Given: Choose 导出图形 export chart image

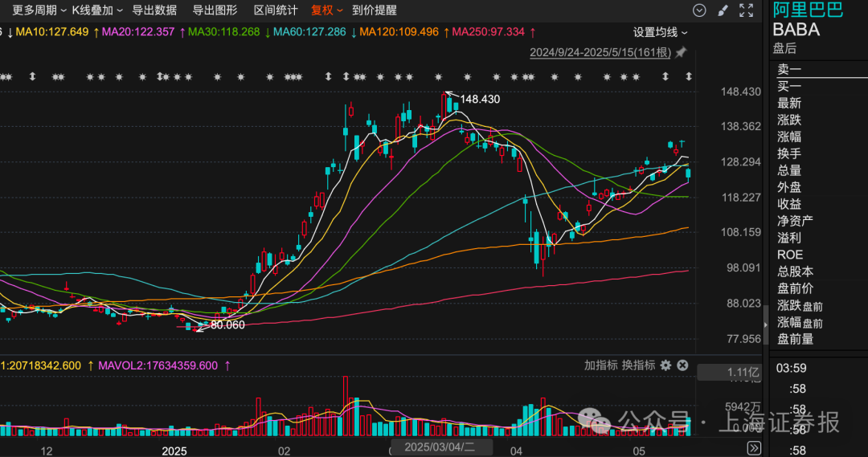Looking at the screenshot, I should click(215, 10).
